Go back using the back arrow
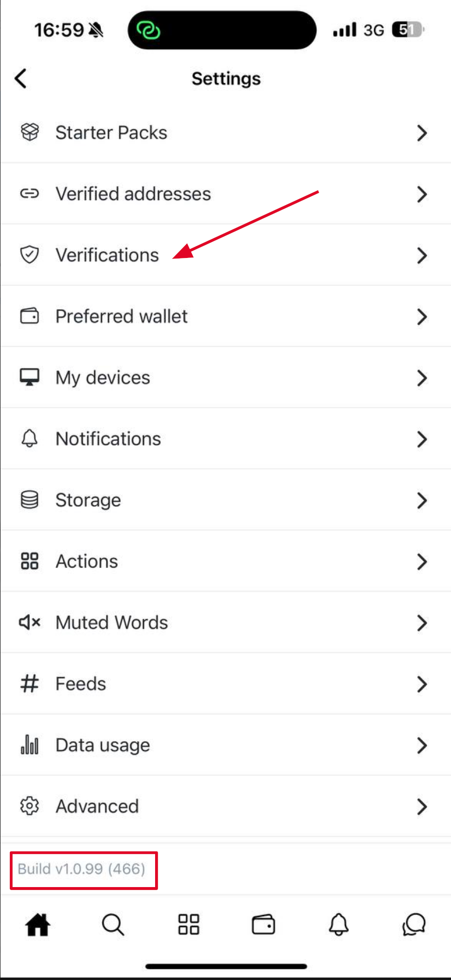The width and height of the screenshot is (451, 980). pyautogui.click(x=21, y=79)
